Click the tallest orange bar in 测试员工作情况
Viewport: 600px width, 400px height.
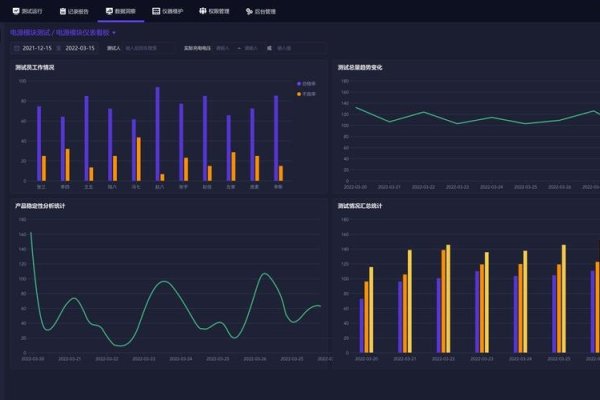[x=138, y=158]
